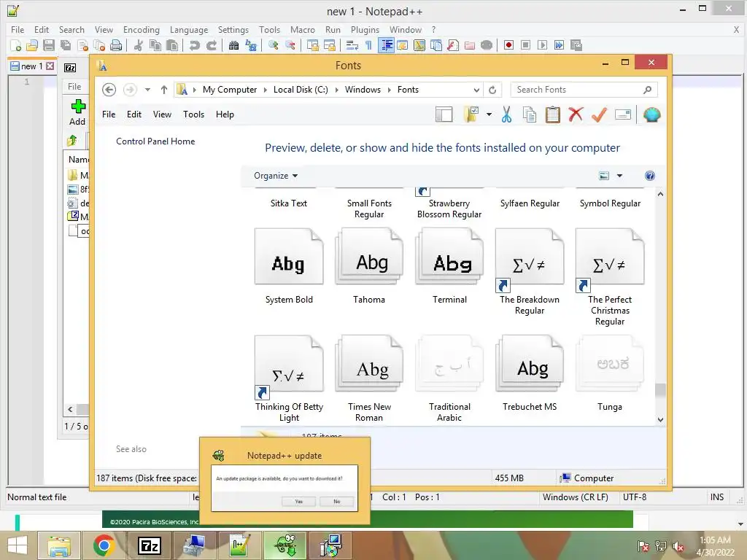
Task: Click Add button in 7-Zip window
Action: [77, 113]
